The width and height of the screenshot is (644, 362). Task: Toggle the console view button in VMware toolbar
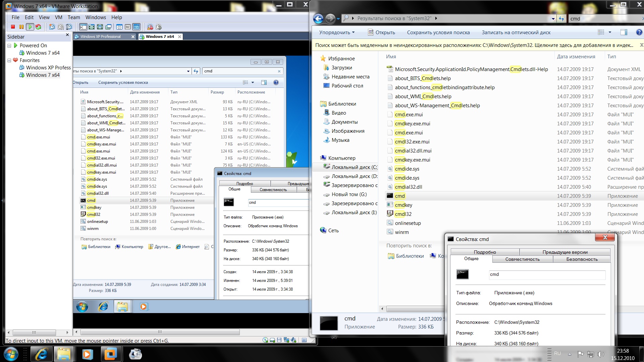(136, 27)
